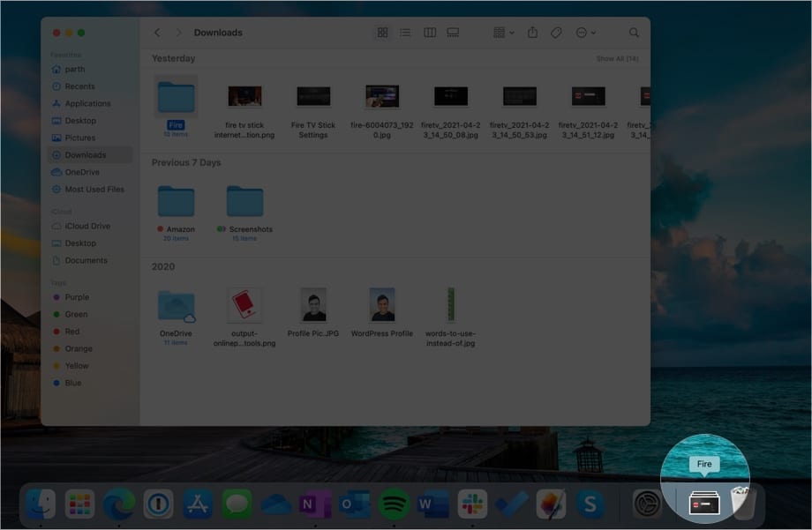Select fire-6004073_1920.jpg thumbnail
This screenshot has width=812, height=530.
click(x=382, y=96)
